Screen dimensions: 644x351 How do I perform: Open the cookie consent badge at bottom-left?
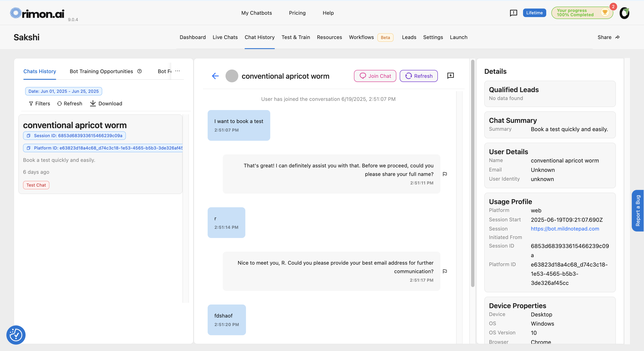[16, 335]
